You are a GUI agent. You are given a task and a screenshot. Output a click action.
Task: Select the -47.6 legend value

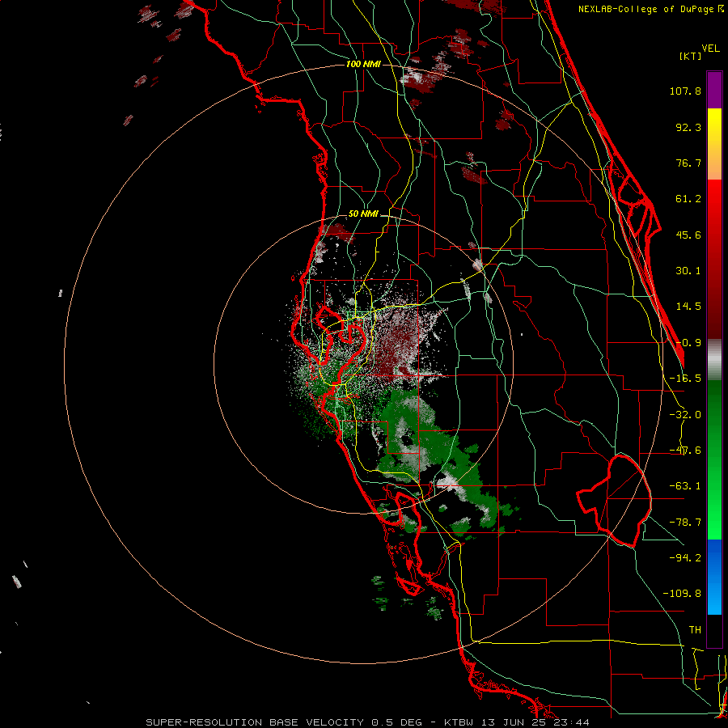(x=685, y=451)
